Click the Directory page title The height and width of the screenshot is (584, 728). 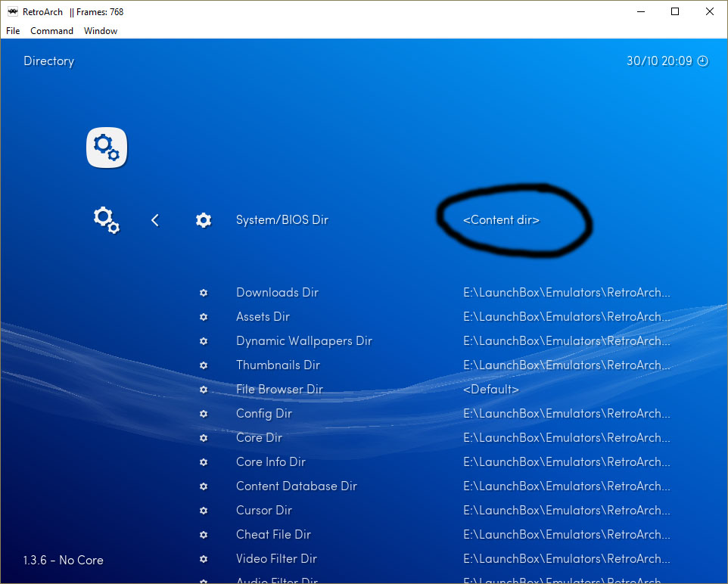pyautogui.click(x=48, y=61)
